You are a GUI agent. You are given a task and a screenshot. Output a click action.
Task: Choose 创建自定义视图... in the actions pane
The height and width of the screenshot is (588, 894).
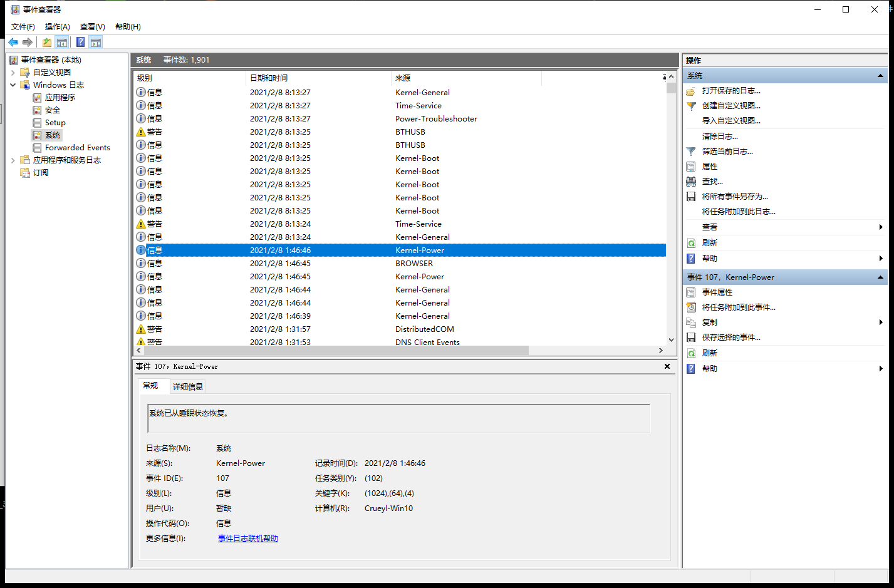(731, 106)
